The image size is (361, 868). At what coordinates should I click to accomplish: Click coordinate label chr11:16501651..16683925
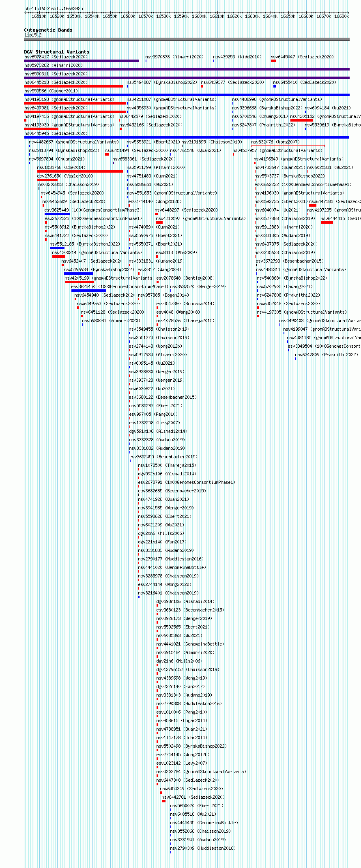[x=54, y=9]
